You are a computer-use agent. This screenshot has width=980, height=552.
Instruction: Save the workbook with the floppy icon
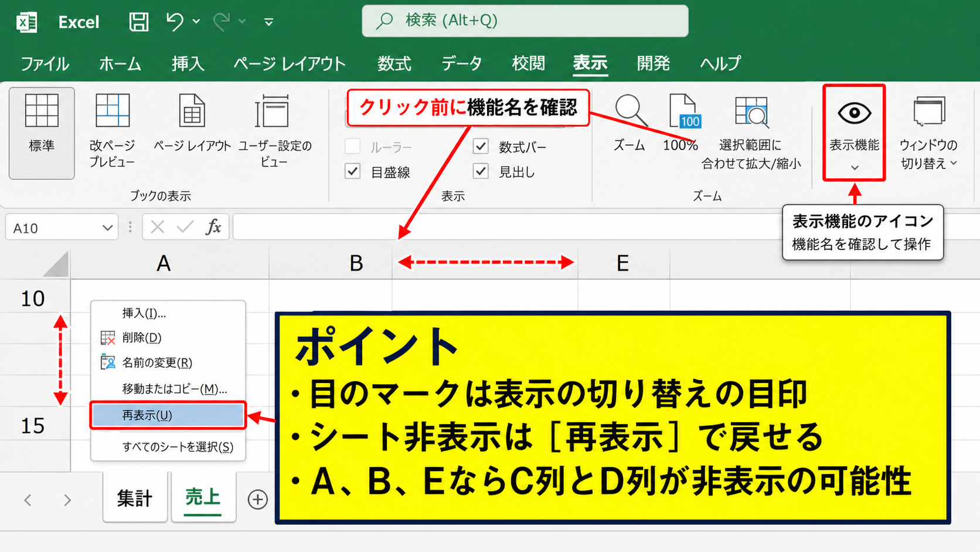pos(139,22)
